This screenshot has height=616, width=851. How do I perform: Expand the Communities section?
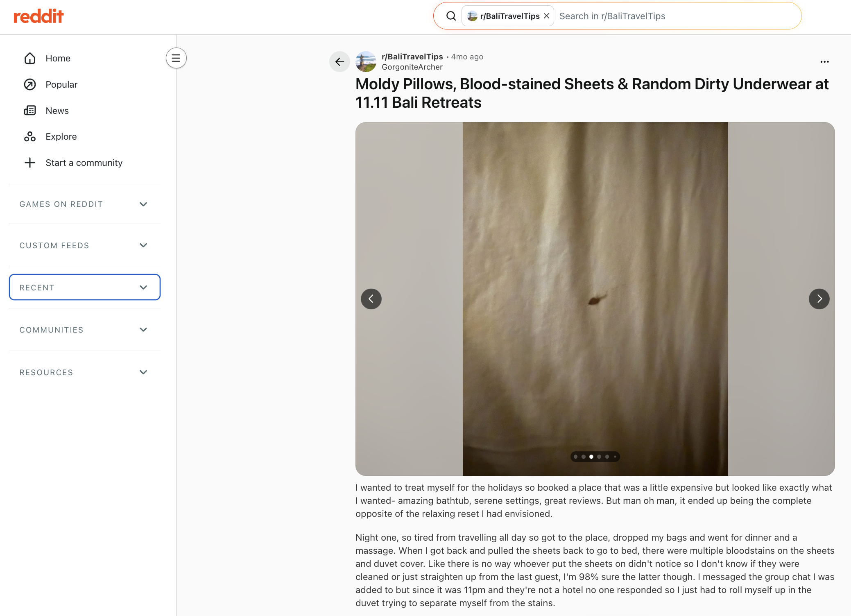[85, 330]
